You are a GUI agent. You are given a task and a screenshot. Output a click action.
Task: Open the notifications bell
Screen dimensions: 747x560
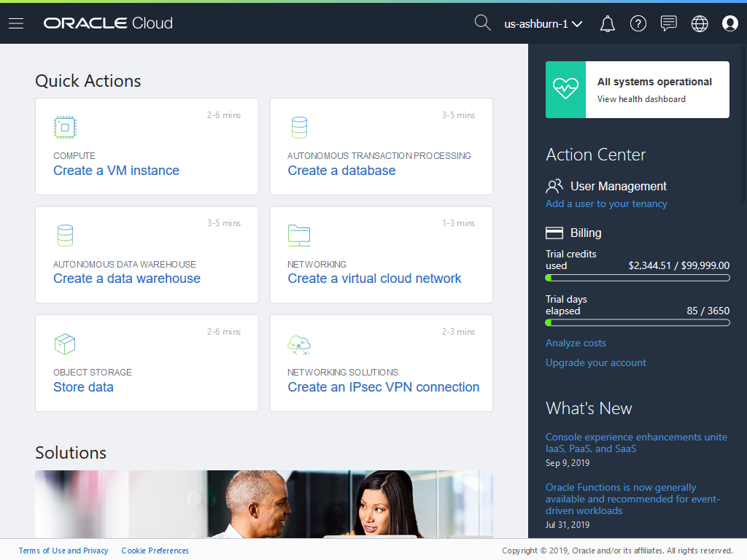point(607,24)
